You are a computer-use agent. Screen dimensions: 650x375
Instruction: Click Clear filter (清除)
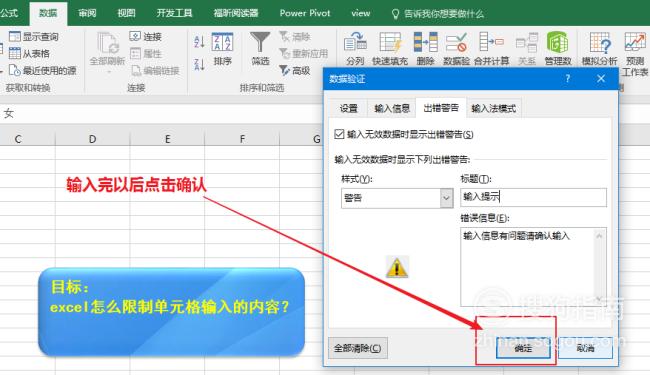[295, 36]
